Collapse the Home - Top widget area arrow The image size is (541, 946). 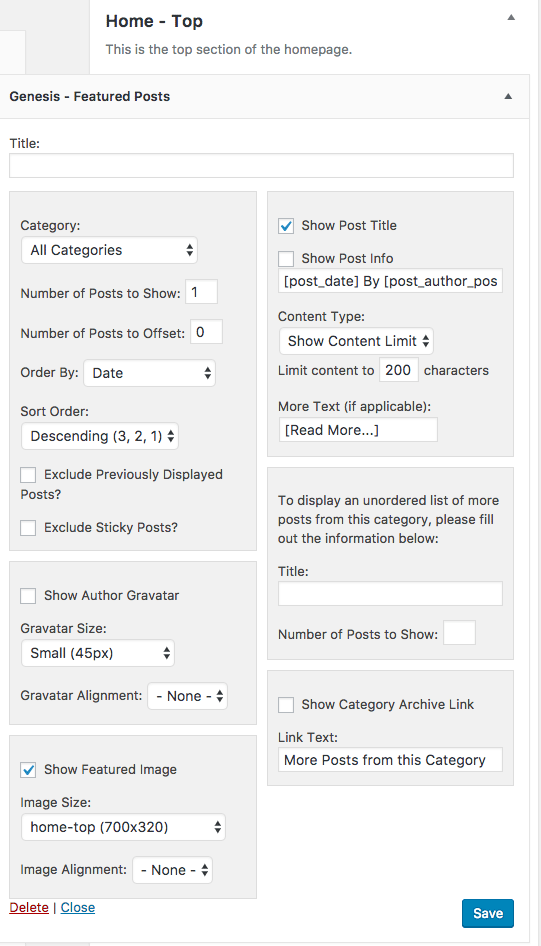511,17
